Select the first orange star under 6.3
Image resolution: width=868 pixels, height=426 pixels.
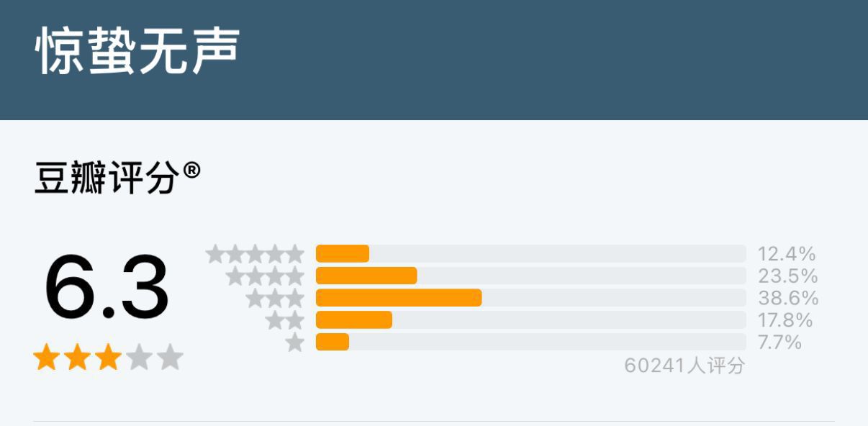[46, 358]
